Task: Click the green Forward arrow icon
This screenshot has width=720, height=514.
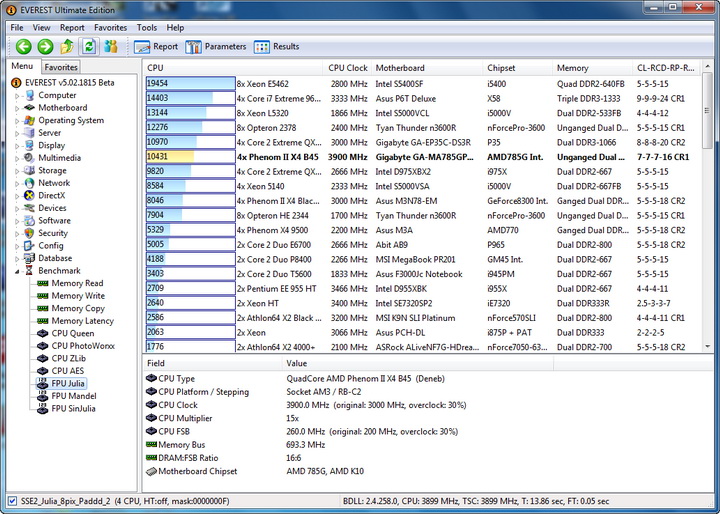Action: (x=45, y=46)
